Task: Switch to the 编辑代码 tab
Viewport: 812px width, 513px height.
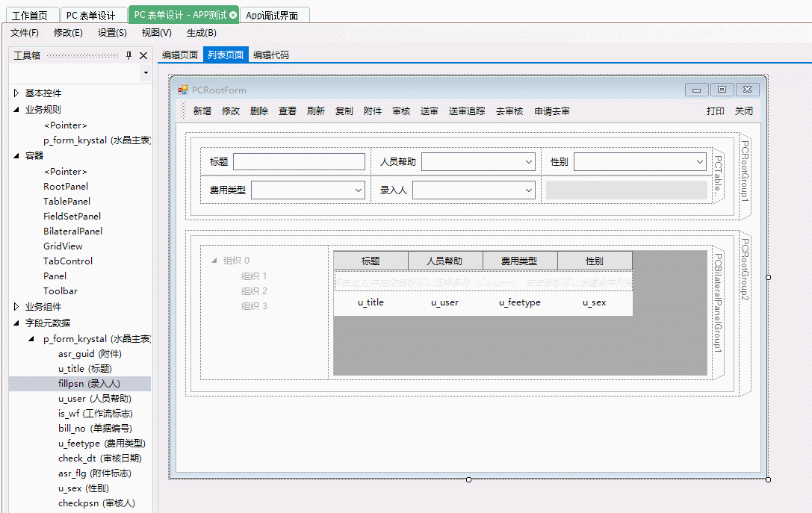Action: pyautogui.click(x=271, y=55)
